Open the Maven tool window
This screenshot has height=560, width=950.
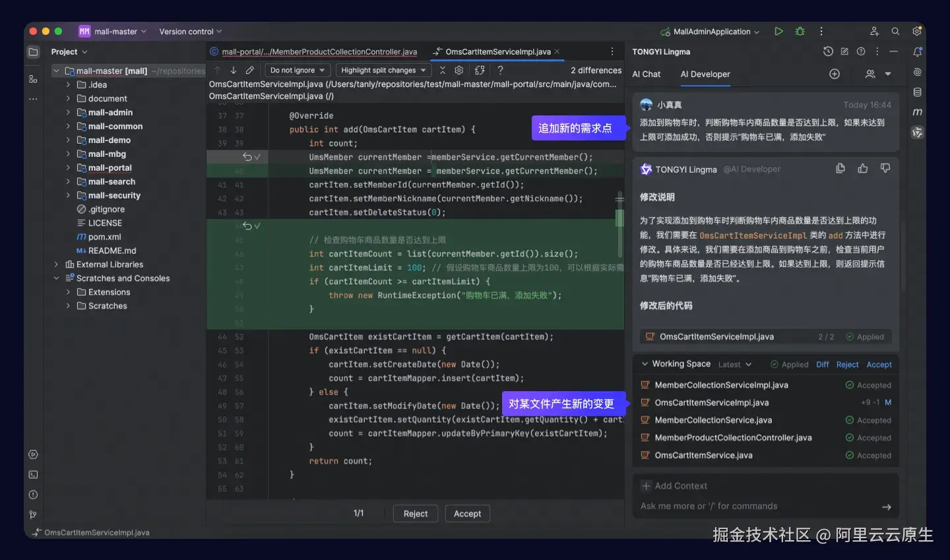click(x=917, y=112)
